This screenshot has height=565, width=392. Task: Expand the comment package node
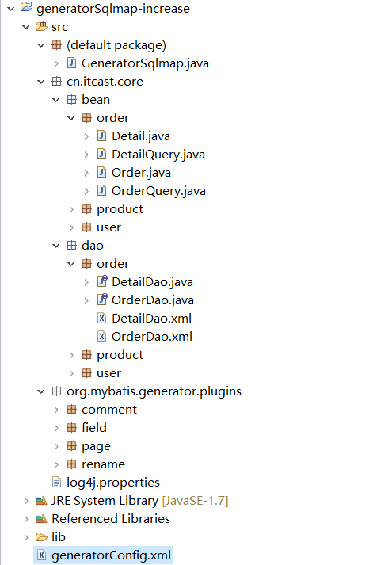56,410
